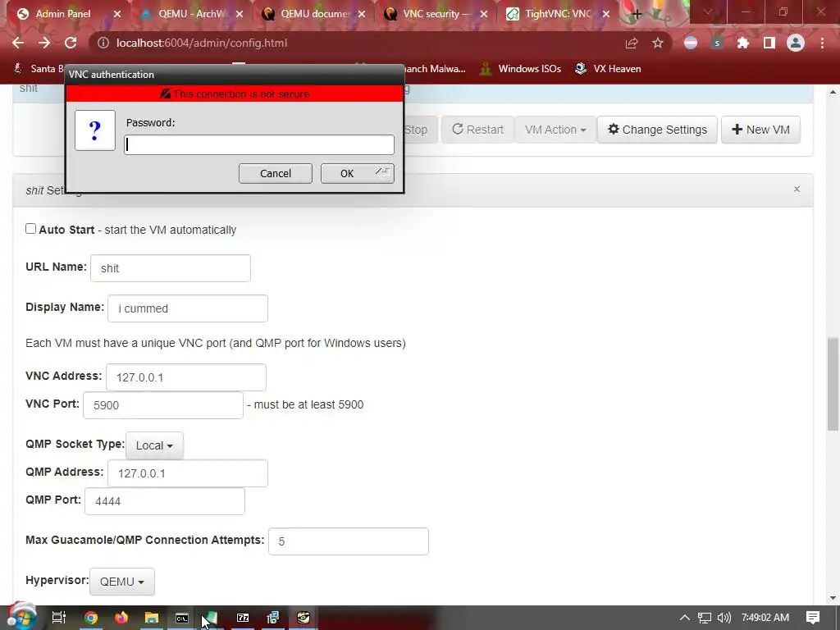
Task: Click the striped flag extension icon
Action: 691,43
